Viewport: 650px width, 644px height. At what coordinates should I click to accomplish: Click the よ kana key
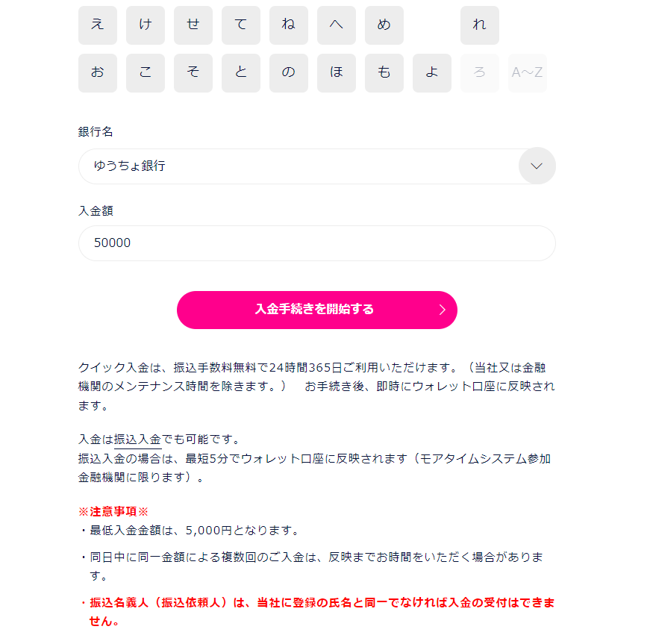tap(432, 73)
